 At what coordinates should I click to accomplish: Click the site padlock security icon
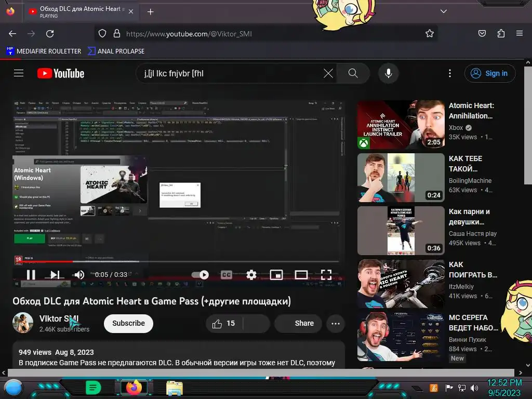tap(117, 34)
